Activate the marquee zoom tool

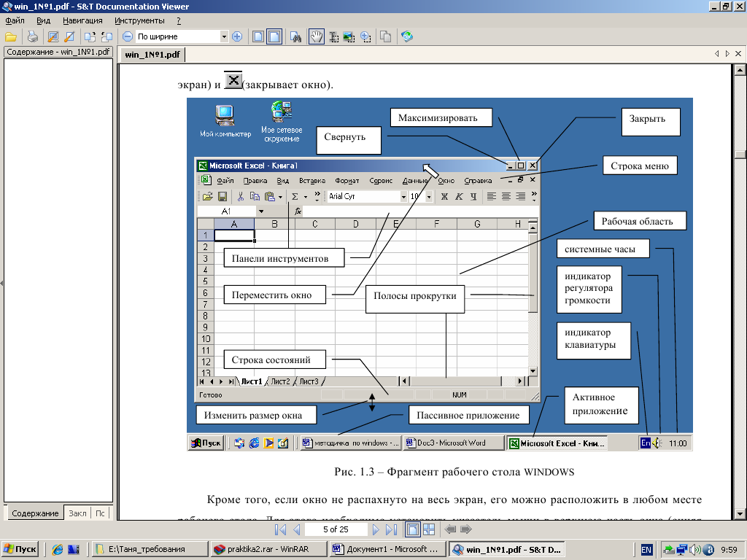click(x=365, y=36)
